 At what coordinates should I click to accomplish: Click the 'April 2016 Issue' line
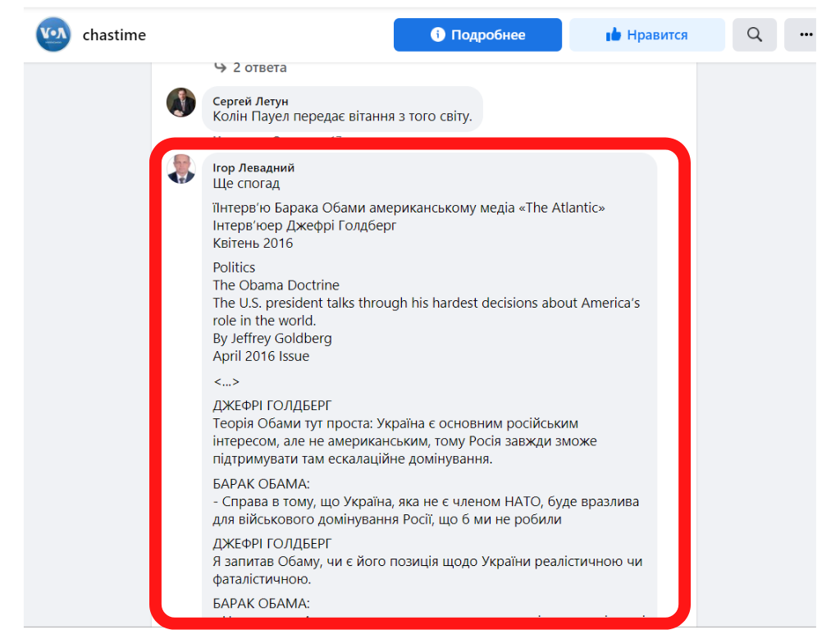(261, 356)
